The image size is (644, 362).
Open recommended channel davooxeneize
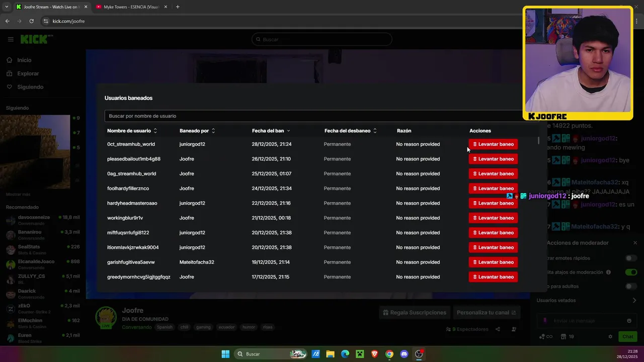coord(43,220)
